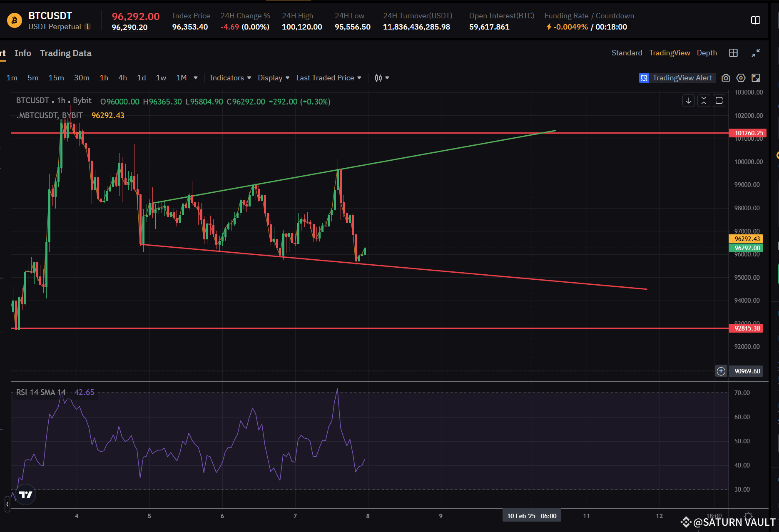The width and height of the screenshot is (779, 532).
Task: Click the funding rate lightning icon
Action: (x=549, y=27)
